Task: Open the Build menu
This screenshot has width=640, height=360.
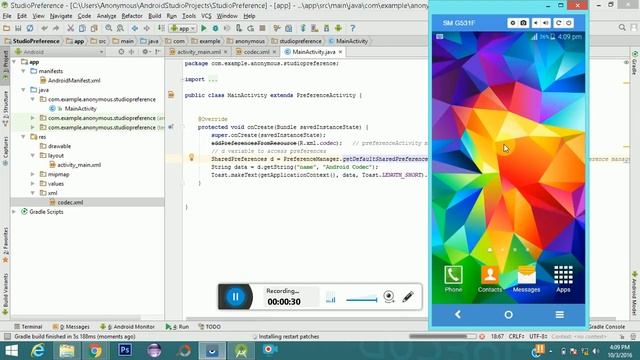Action: (x=154, y=16)
